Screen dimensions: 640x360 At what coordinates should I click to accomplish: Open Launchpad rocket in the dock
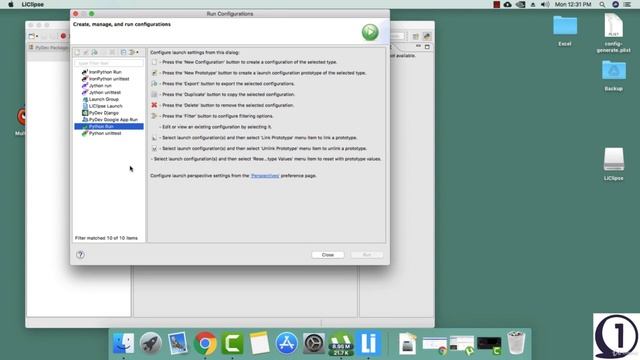(x=151, y=343)
